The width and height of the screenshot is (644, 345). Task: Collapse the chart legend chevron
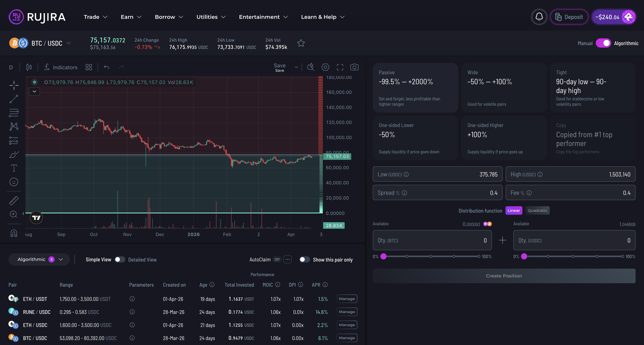35,92
